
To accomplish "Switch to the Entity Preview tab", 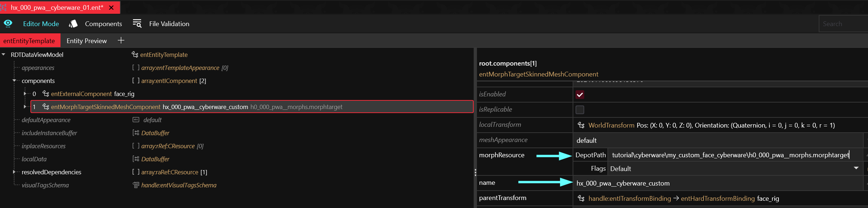I will point(87,41).
